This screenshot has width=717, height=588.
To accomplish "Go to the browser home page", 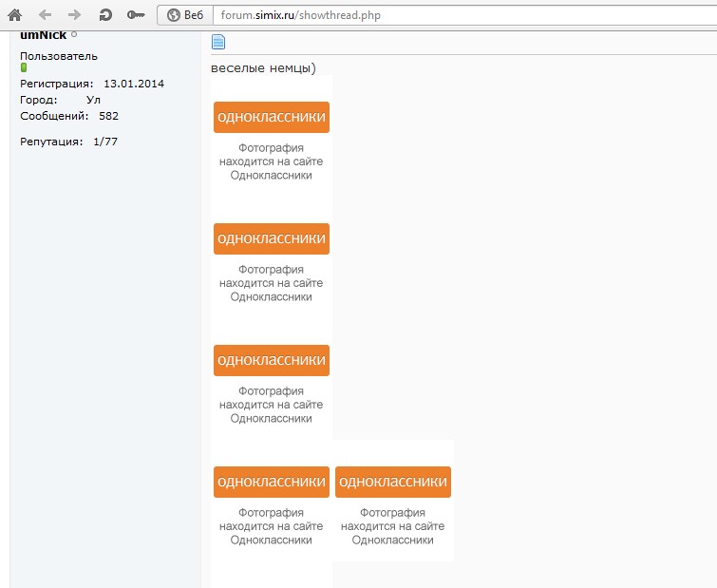I will coord(14,15).
